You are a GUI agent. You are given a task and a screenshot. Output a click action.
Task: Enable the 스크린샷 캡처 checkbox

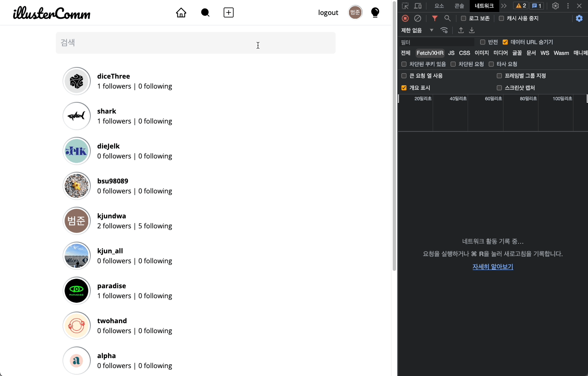[x=499, y=87]
